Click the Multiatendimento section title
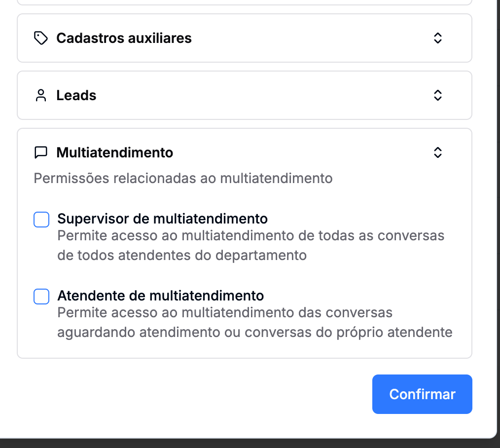Viewport: 500px width, 448px height. tap(114, 152)
